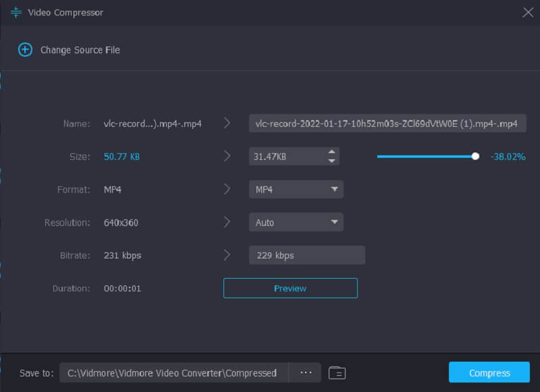
Task: Open the output folder icon beside the save path
Action: click(x=337, y=372)
